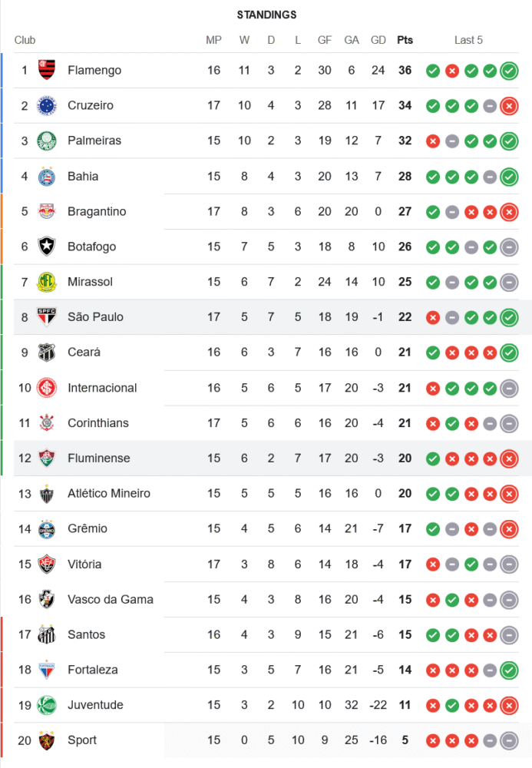Click the Sport club crest icon
The width and height of the screenshot is (532, 768).
[47, 740]
